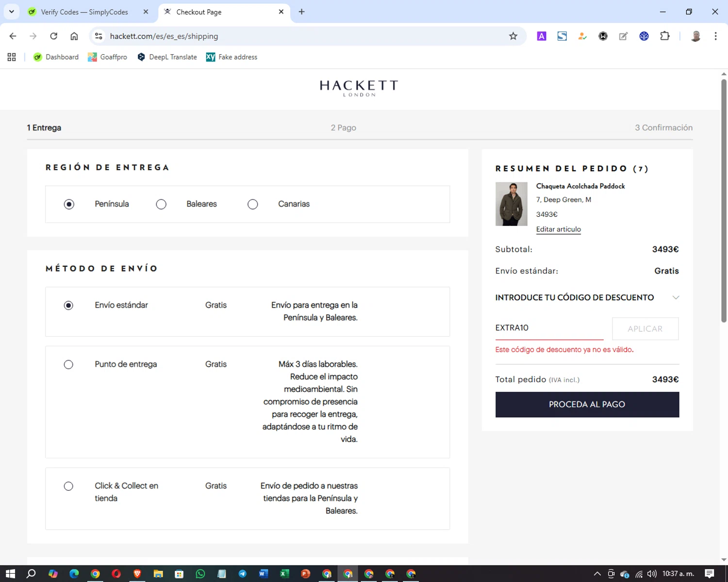This screenshot has height=582, width=728.
Task: Select the Península delivery region radio
Action: tap(69, 204)
